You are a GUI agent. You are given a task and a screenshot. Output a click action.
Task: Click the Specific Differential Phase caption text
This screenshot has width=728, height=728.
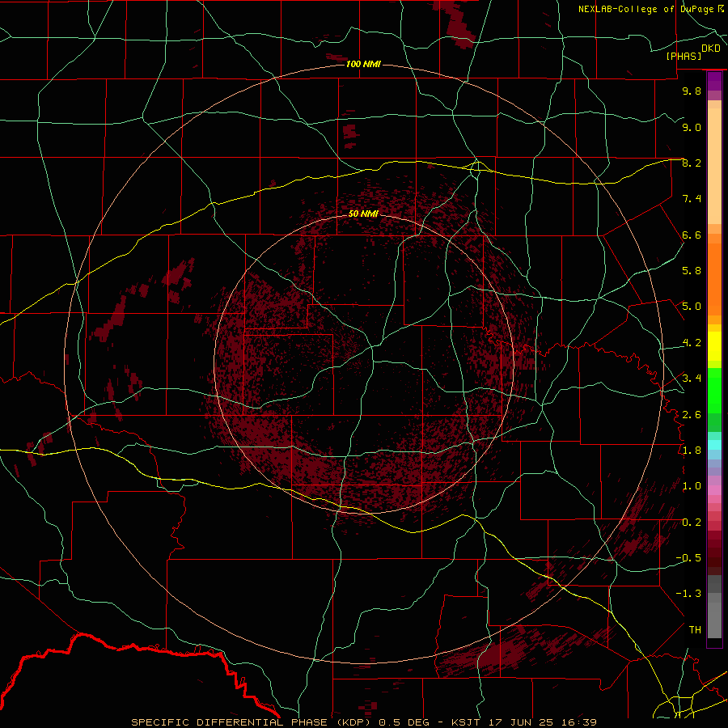click(364, 722)
